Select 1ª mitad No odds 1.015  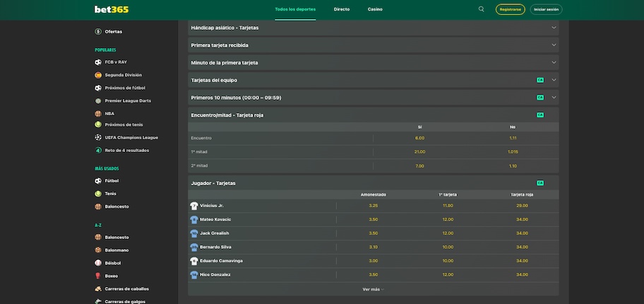click(513, 152)
